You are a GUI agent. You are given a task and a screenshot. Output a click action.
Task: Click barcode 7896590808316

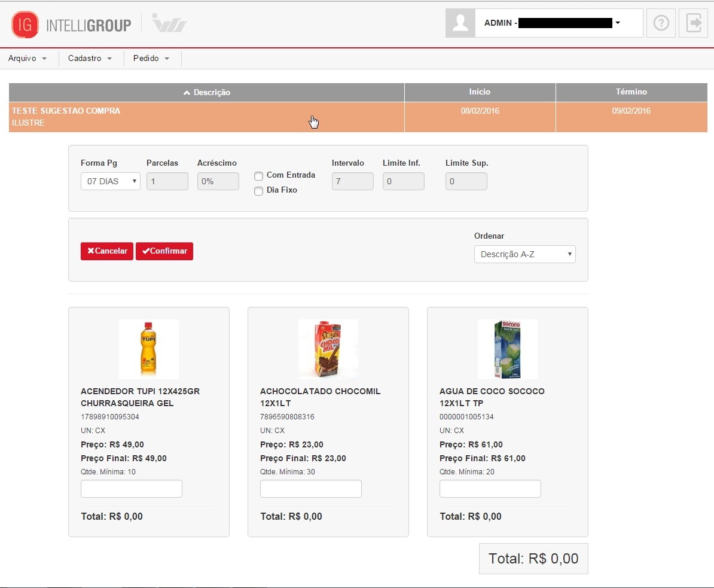pyautogui.click(x=287, y=417)
